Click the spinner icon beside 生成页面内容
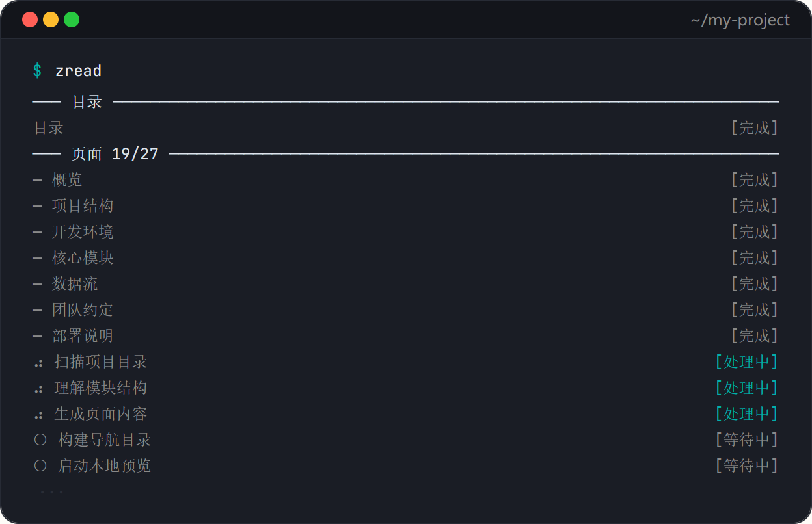 pyautogui.click(x=39, y=415)
